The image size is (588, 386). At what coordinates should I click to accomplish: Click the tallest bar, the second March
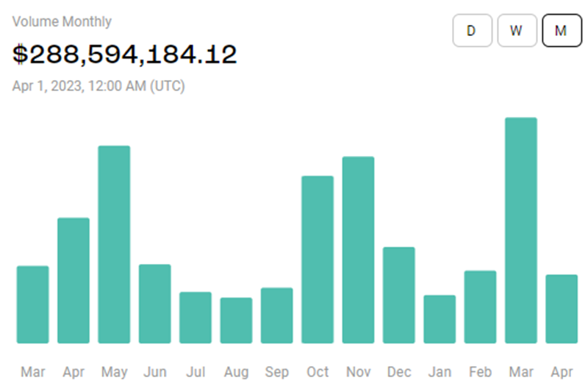pyautogui.click(x=521, y=230)
